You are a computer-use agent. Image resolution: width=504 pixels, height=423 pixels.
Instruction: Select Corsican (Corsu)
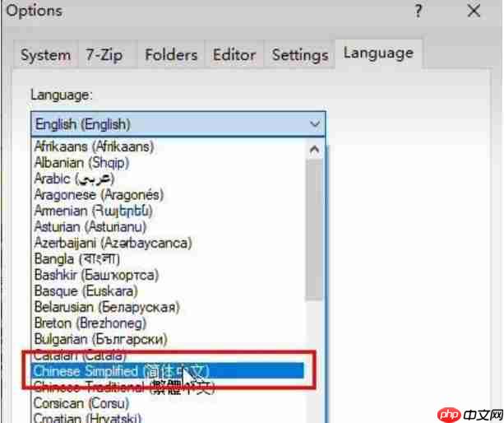click(169, 403)
